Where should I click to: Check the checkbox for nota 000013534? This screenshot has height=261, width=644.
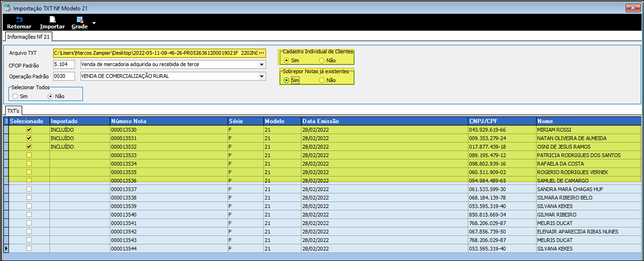click(29, 164)
